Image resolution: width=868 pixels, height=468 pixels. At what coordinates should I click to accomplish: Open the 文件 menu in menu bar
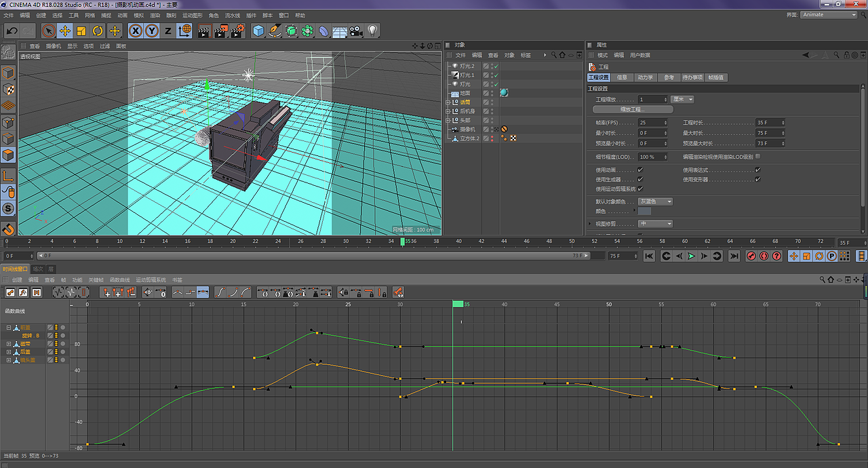9,15
